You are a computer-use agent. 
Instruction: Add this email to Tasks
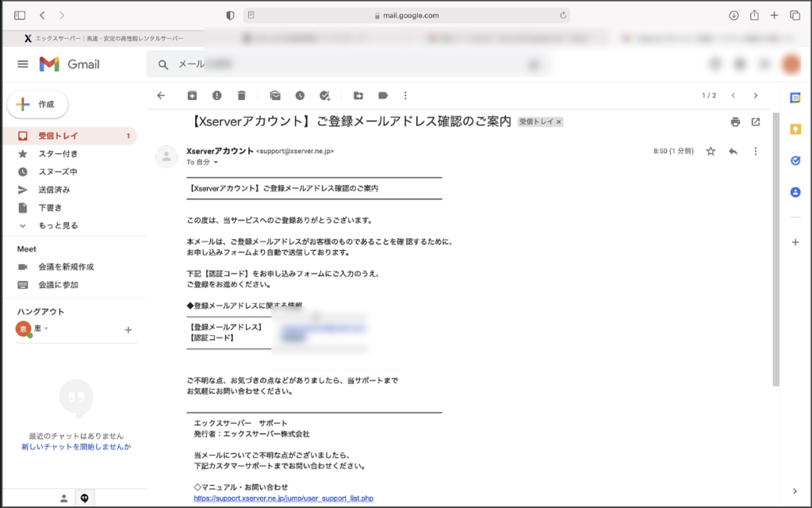(324, 95)
